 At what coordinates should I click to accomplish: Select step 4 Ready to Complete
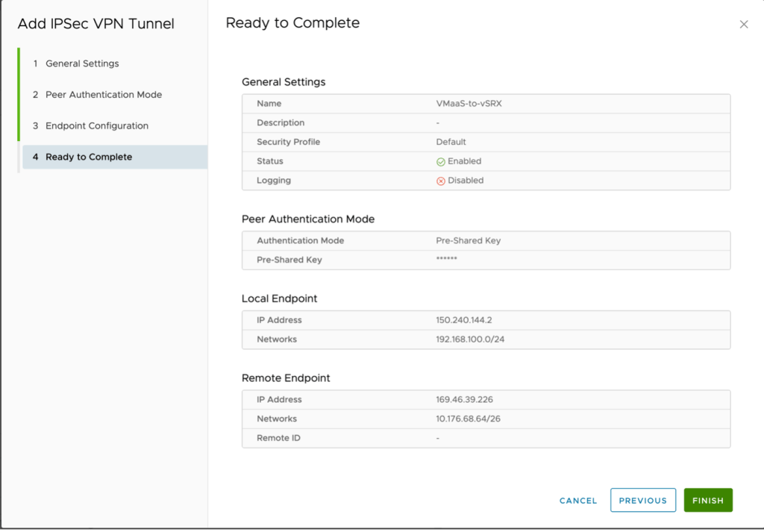[88, 157]
